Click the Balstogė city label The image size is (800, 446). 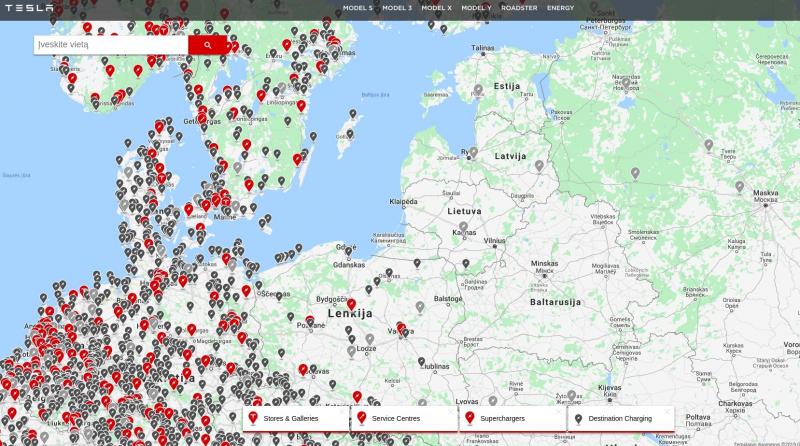[448, 299]
